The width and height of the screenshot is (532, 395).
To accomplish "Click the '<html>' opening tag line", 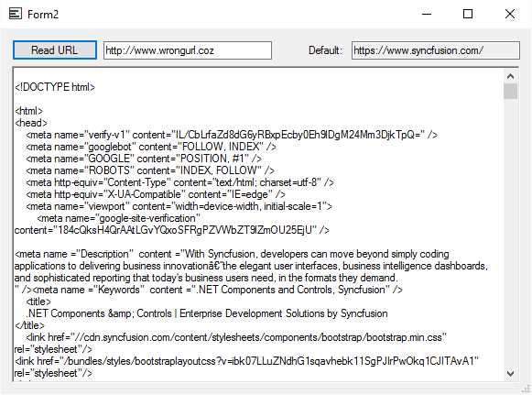I will click(28, 111).
